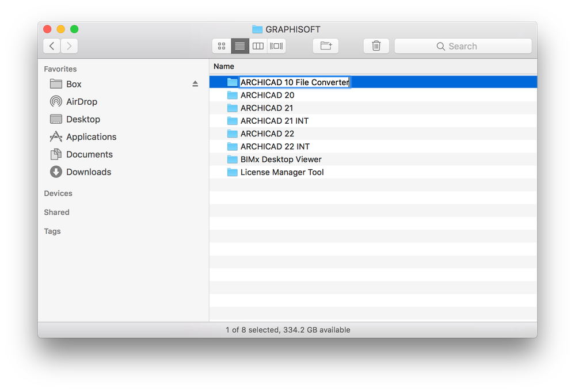The width and height of the screenshot is (575, 392).
Task: Select the License Manager Tool folder
Action: [x=373, y=172]
